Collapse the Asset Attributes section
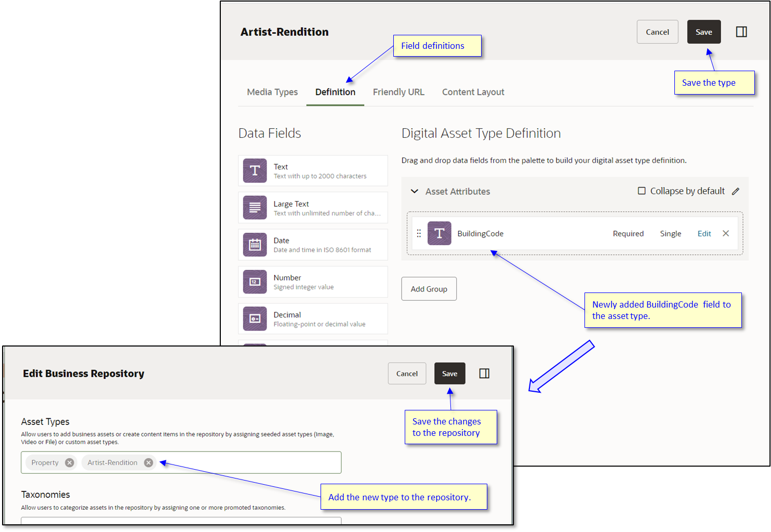This screenshot has height=532, width=771. pos(415,191)
